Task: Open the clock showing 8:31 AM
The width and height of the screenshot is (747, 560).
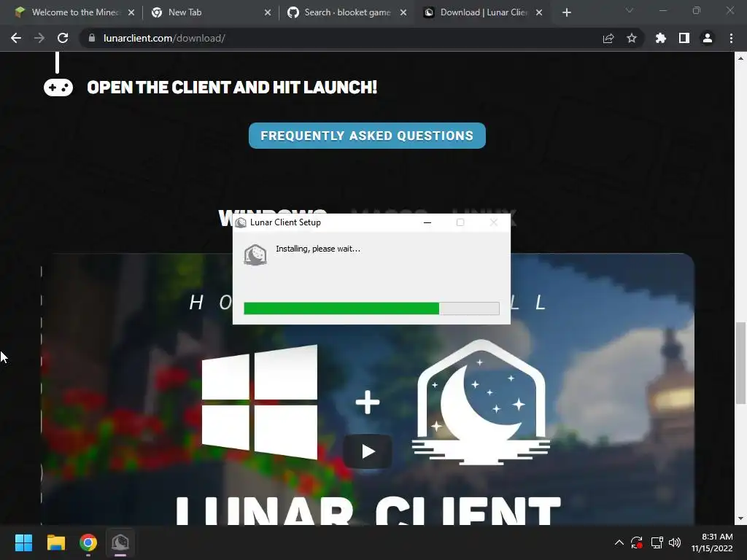Action: [x=712, y=542]
